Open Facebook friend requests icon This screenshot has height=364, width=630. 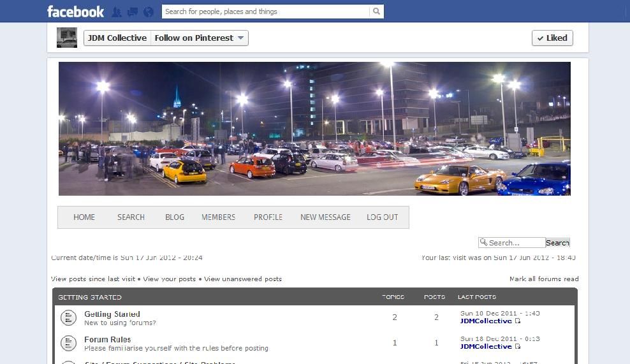117,12
